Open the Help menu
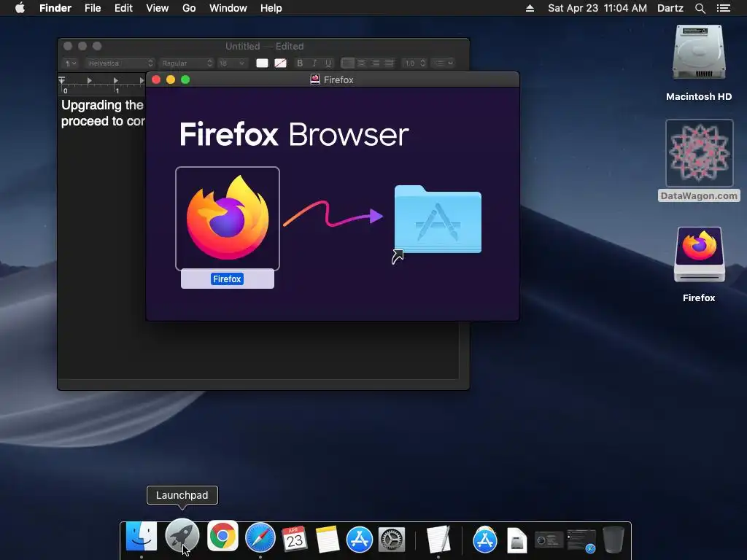This screenshot has width=747, height=560. point(271,8)
